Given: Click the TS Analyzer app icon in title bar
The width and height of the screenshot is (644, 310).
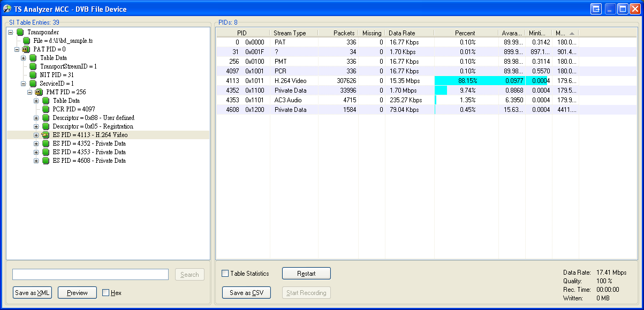Looking at the screenshot, I should tap(7, 9).
